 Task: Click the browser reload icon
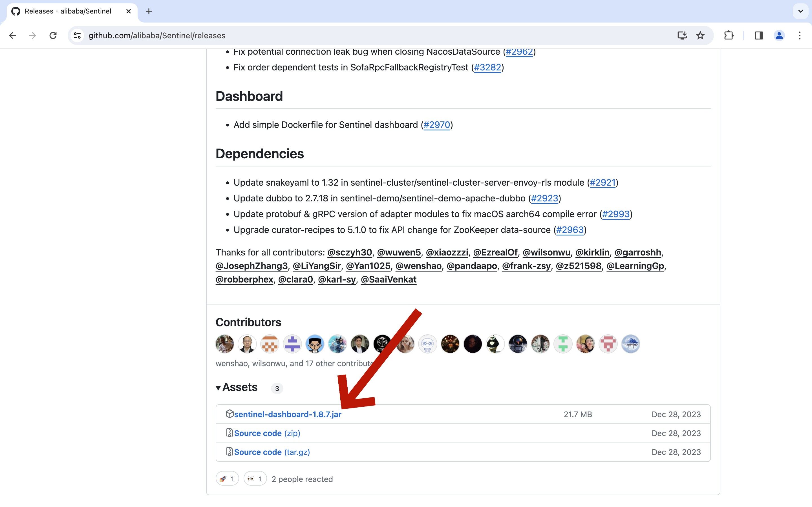(x=53, y=35)
